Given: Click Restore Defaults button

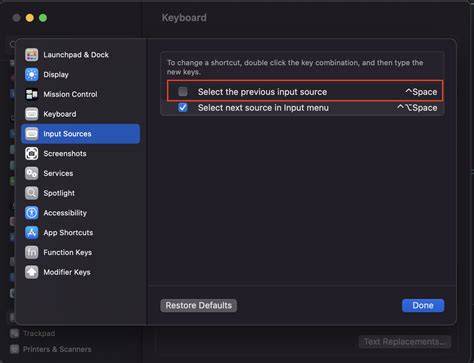Looking at the screenshot, I should tap(199, 305).
